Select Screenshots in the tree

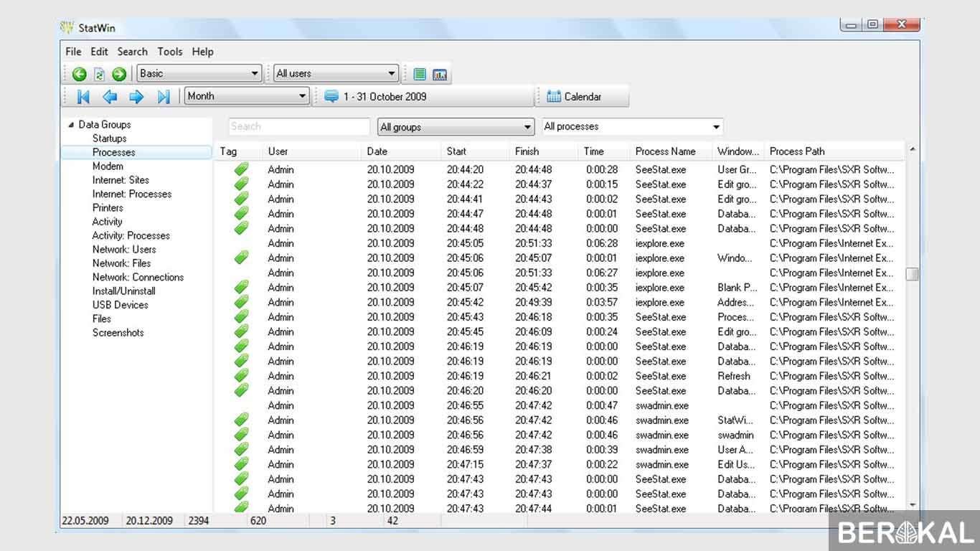[118, 333]
